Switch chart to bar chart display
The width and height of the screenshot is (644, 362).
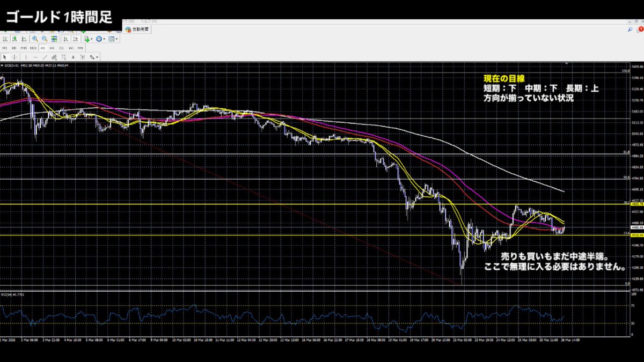(x=5, y=39)
